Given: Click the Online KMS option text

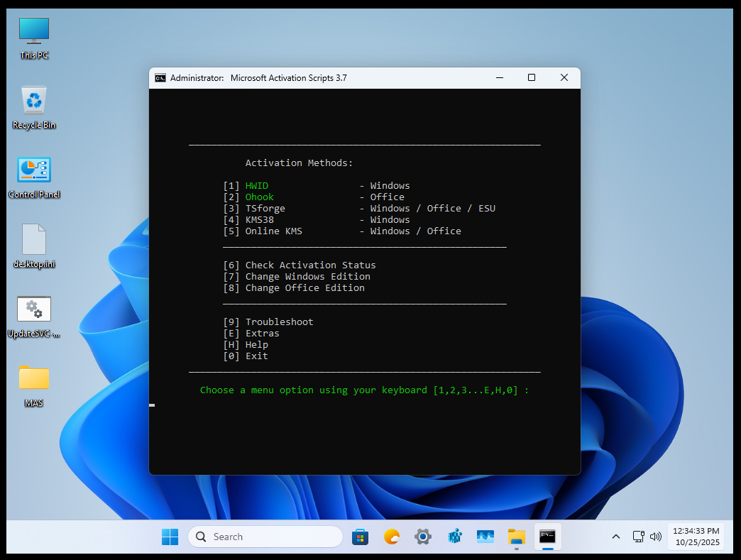Looking at the screenshot, I should 274,231.
